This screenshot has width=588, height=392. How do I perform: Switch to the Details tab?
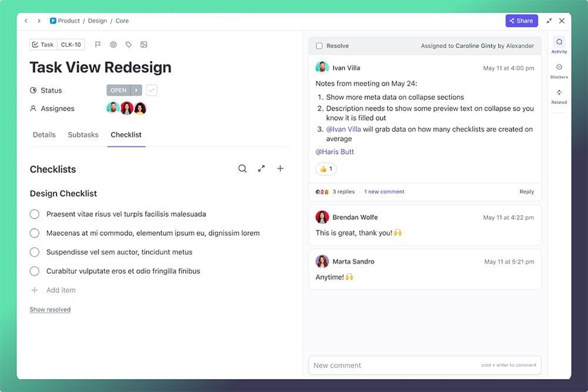[44, 135]
